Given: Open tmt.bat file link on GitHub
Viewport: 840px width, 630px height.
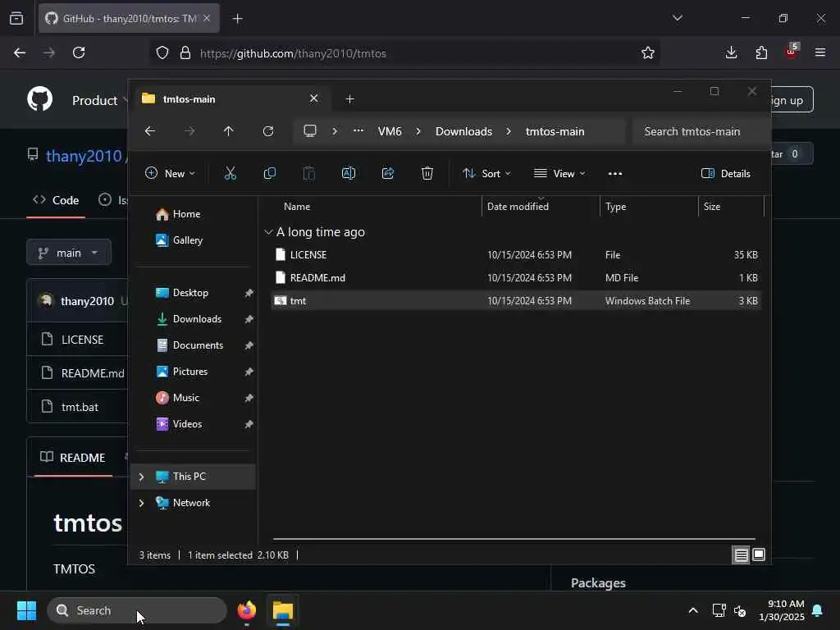Looking at the screenshot, I should pyautogui.click(x=80, y=407).
